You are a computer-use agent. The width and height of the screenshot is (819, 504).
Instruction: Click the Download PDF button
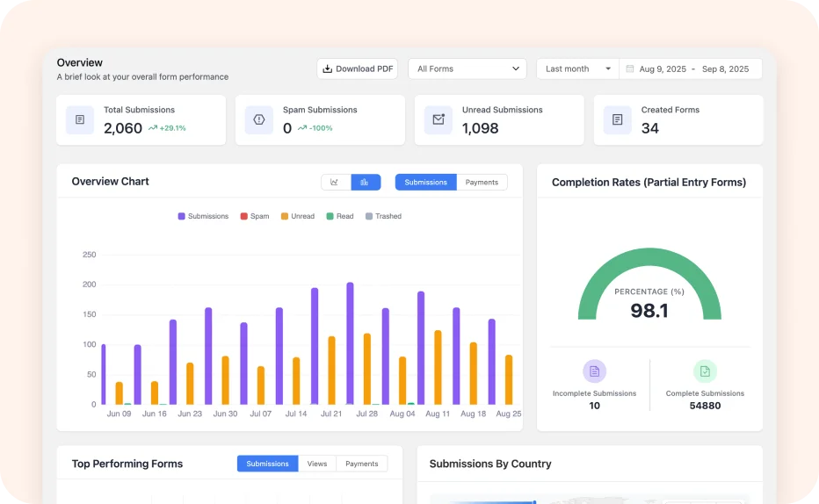pyautogui.click(x=357, y=68)
